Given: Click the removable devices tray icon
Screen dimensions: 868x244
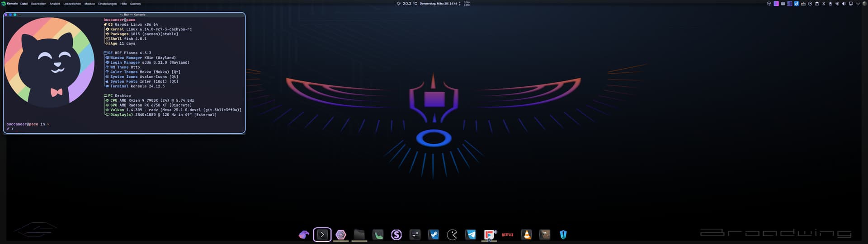Looking at the screenshot, I should coord(830,4).
